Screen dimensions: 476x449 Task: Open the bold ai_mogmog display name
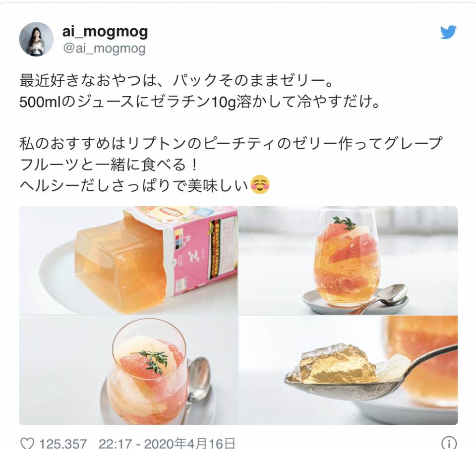105,31
